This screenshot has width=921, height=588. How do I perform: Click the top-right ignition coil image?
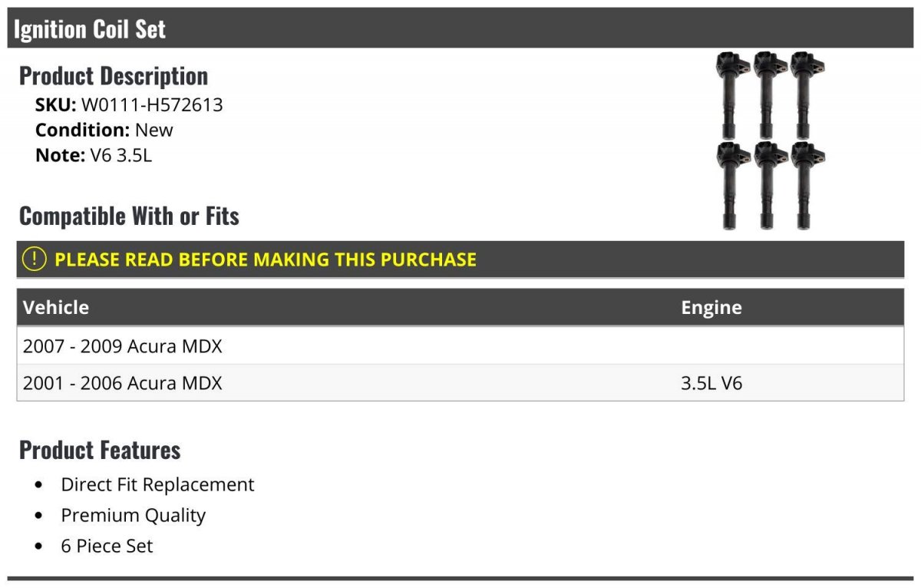coord(804,94)
